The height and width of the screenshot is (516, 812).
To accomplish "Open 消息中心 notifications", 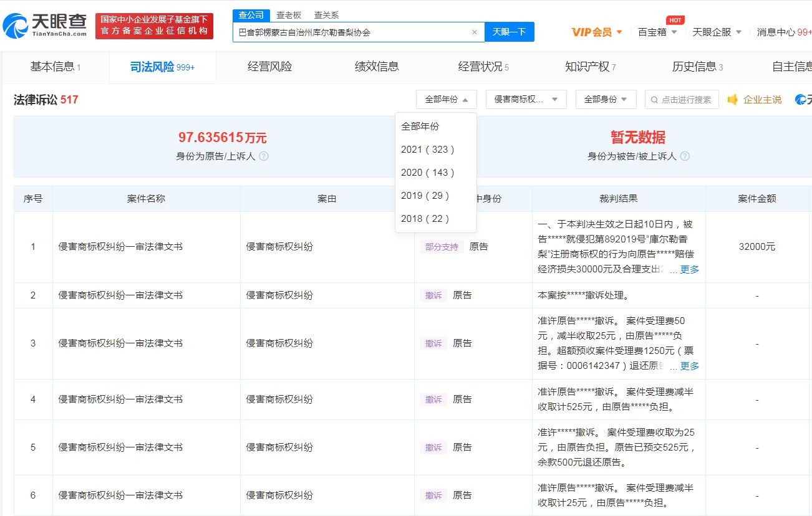I will click(785, 32).
